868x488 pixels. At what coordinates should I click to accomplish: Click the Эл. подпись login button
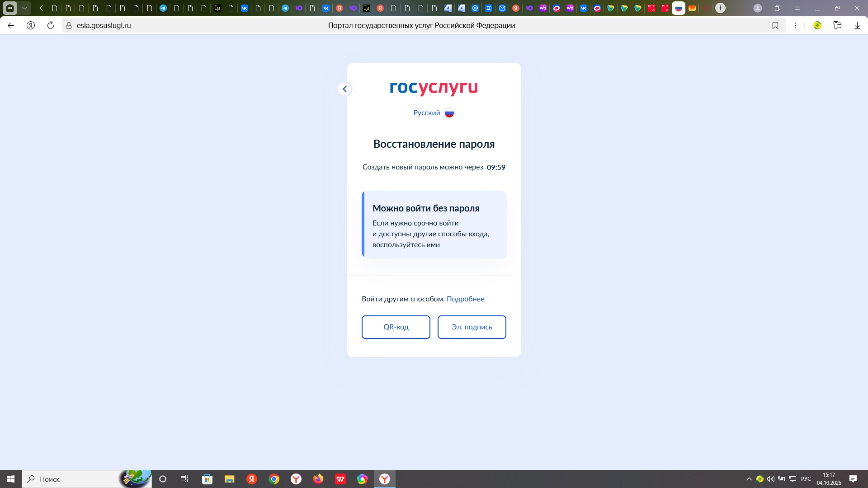click(x=472, y=327)
